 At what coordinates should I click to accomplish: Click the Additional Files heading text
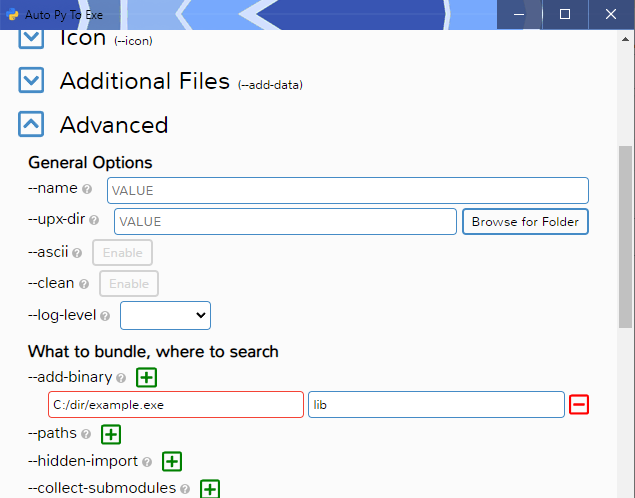pyautogui.click(x=145, y=81)
